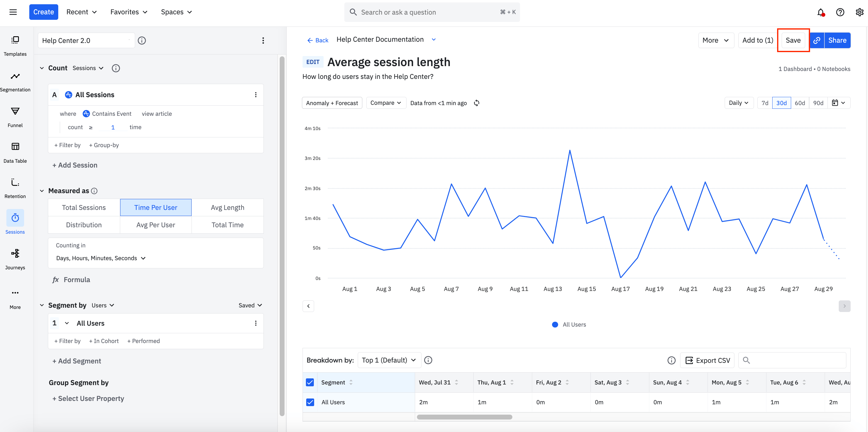
Task: Click the Search or ask a question field
Action: [431, 12]
